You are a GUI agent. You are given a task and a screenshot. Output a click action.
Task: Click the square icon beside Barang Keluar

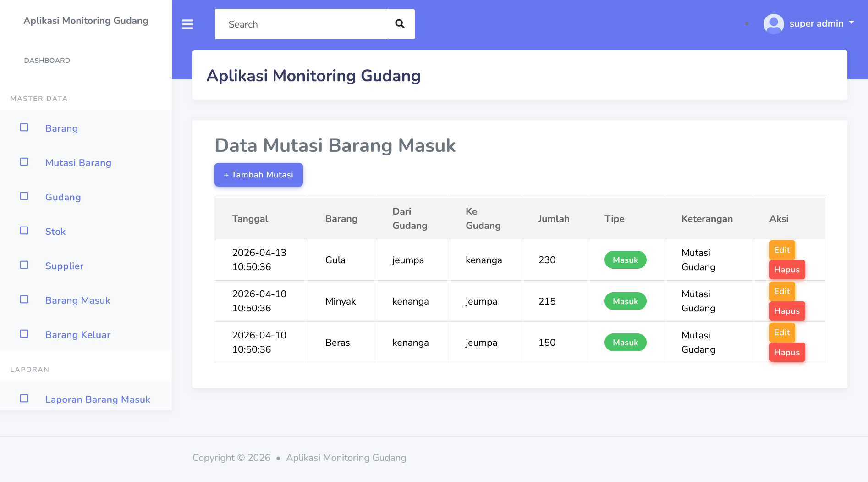click(24, 334)
